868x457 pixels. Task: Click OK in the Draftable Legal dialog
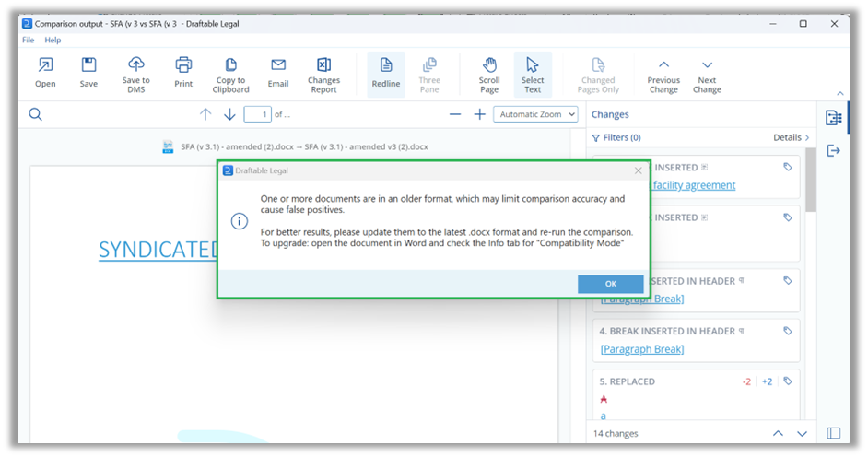pyautogui.click(x=611, y=284)
